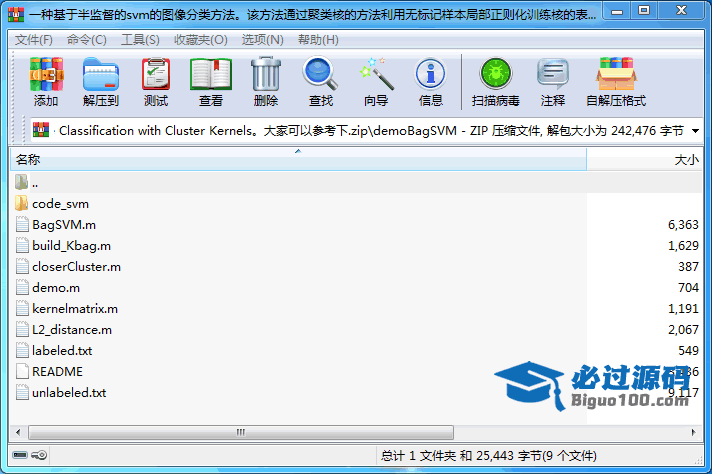This screenshot has height=474, width=712.
Task: Open the Comment (注释) icon
Action: 553,74
